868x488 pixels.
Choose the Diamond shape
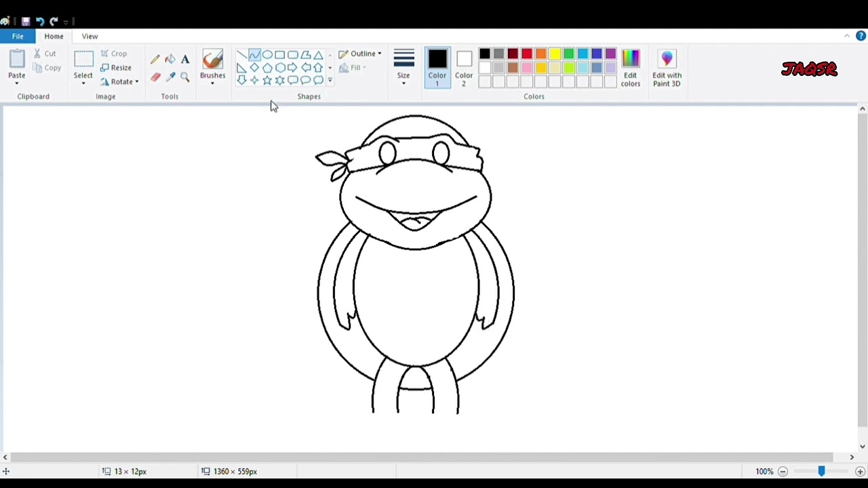254,68
